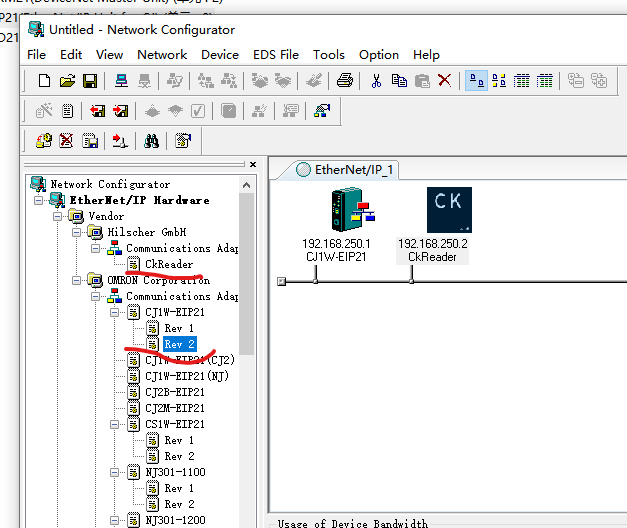Open the EDS File menu
The height and width of the screenshot is (528, 627).
[x=276, y=54]
